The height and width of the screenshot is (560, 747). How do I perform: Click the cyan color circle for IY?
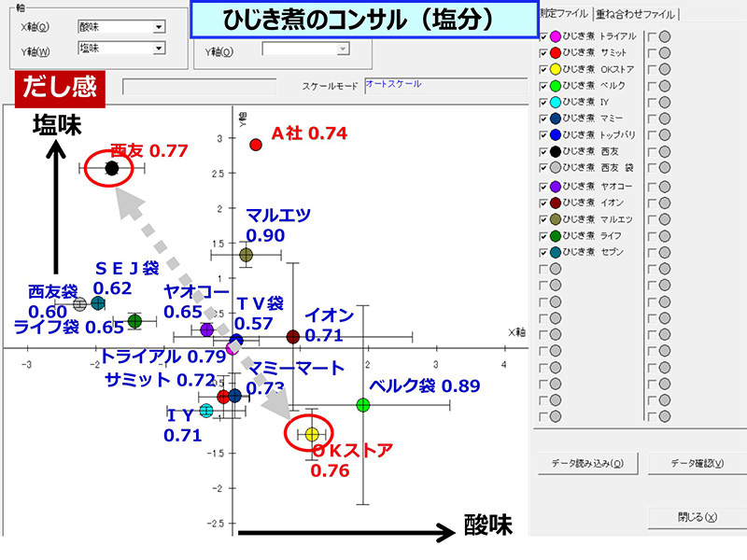point(556,102)
